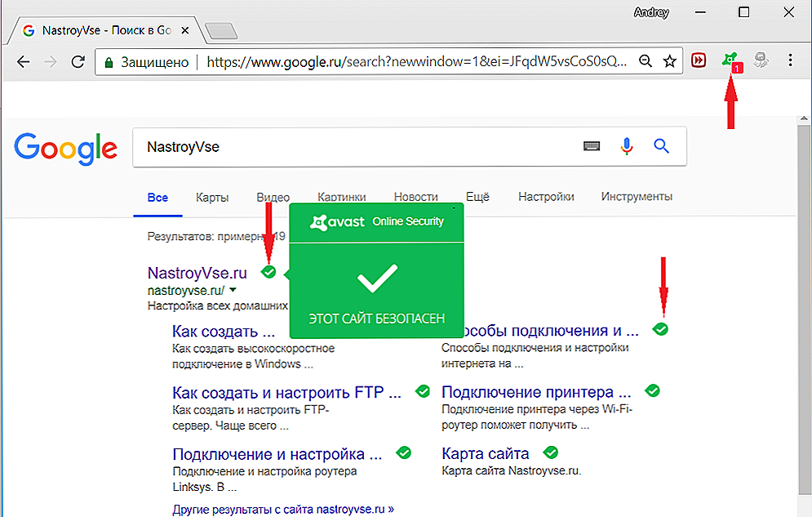
Task: Start voice search with microphone
Action: (627, 146)
